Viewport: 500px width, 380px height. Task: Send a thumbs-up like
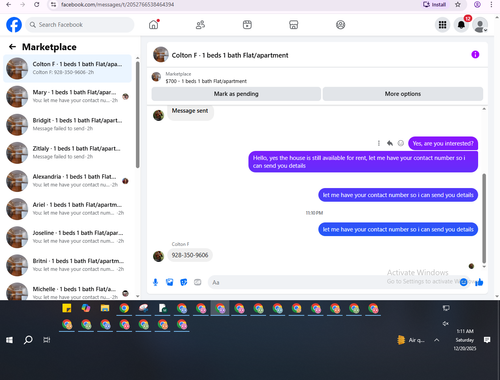tap(479, 283)
